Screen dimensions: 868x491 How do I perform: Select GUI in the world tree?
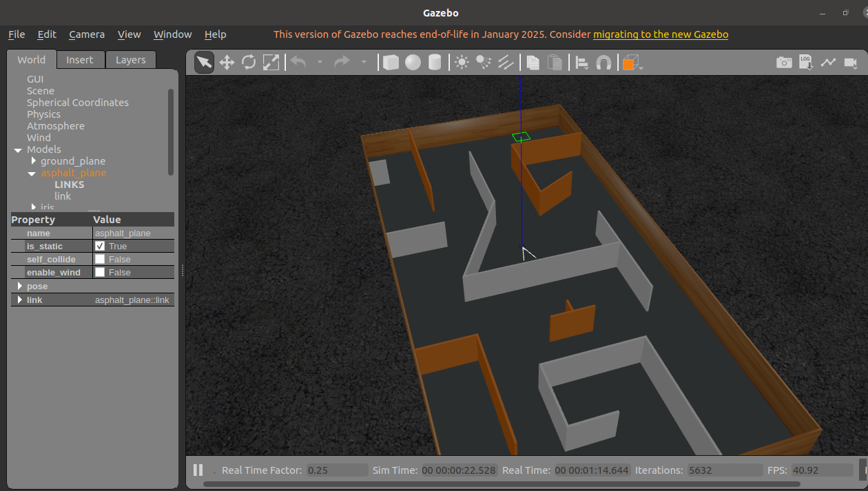pyautogui.click(x=35, y=79)
